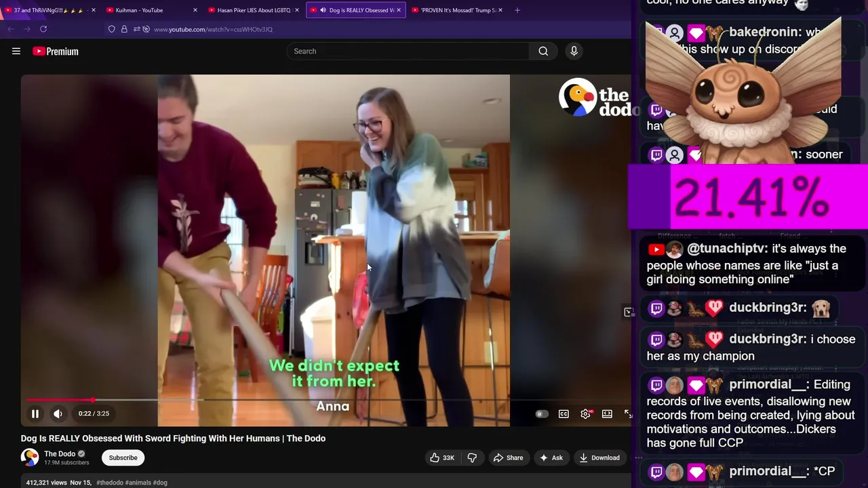Download the video
Image resolution: width=868 pixels, height=488 pixels.
(599, 458)
